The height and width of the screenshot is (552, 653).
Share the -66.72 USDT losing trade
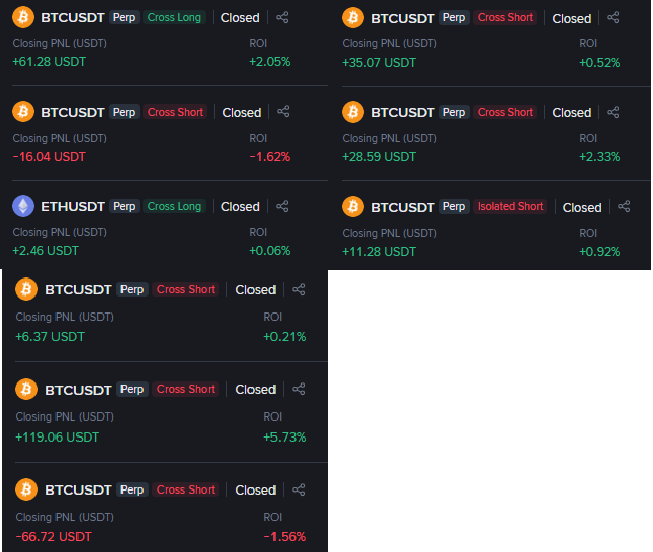[299, 490]
